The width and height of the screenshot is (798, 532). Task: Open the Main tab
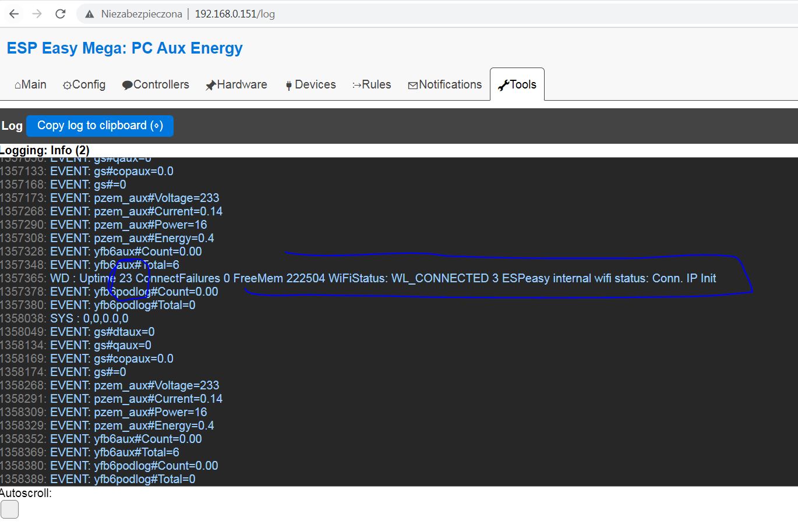[x=30, y=84]
